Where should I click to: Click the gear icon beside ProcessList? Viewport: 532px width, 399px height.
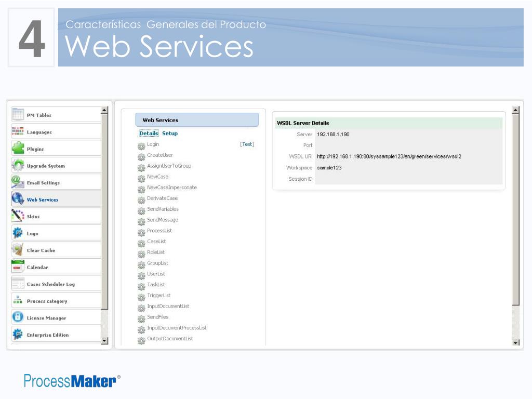click(x=141, y=233)
